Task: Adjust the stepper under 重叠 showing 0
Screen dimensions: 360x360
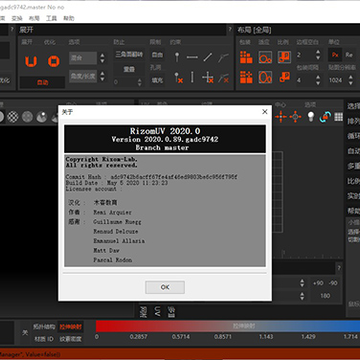Action: tap(140, 82)
